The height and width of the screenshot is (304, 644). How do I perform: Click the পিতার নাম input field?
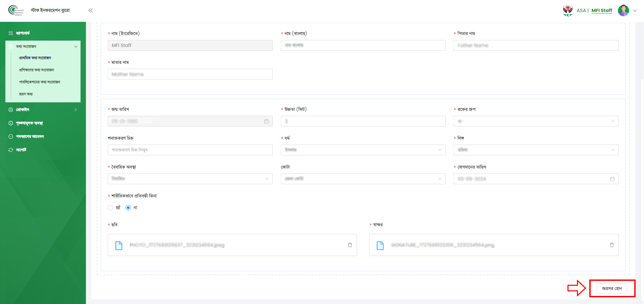pos(536,45)
